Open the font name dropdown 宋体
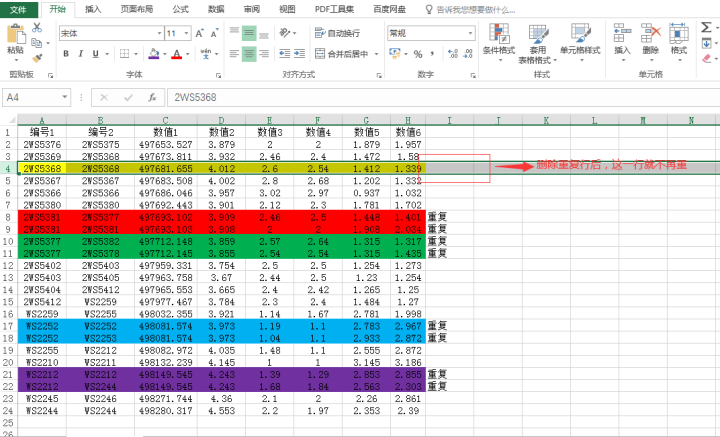The width and height of the screenshot is (720, 437). pyautogui.click(x=159, y=33)
